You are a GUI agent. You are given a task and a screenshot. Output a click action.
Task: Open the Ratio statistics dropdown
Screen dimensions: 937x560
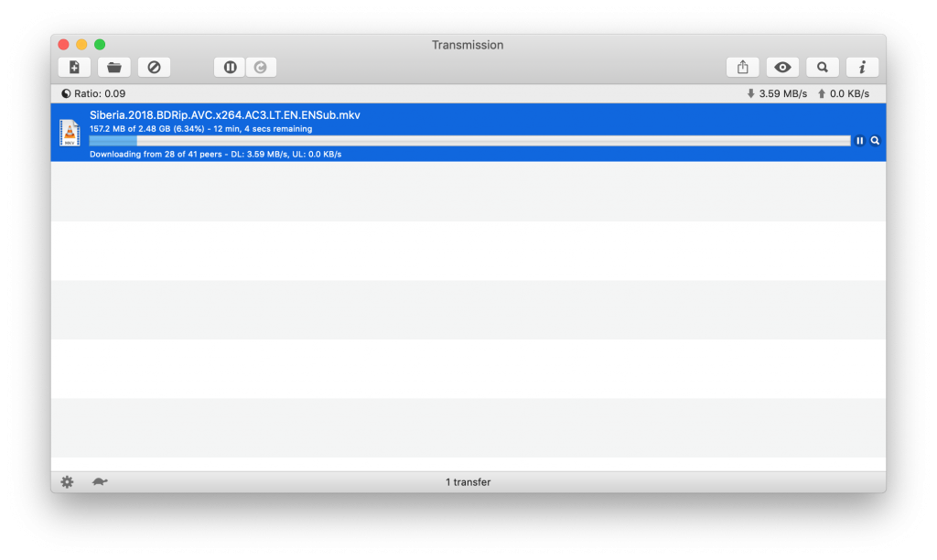pos(93,93)
